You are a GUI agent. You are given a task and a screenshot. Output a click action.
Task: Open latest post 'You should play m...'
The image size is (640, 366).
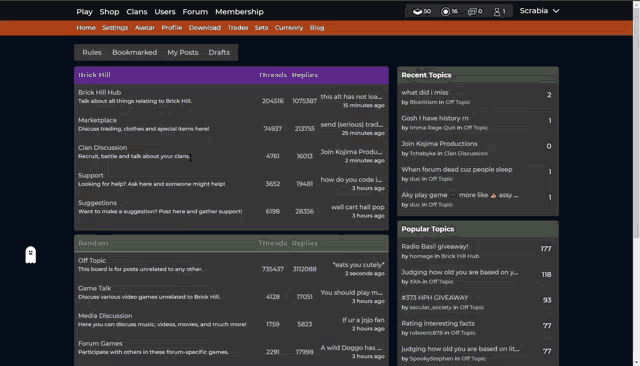(x=351, y=293)
